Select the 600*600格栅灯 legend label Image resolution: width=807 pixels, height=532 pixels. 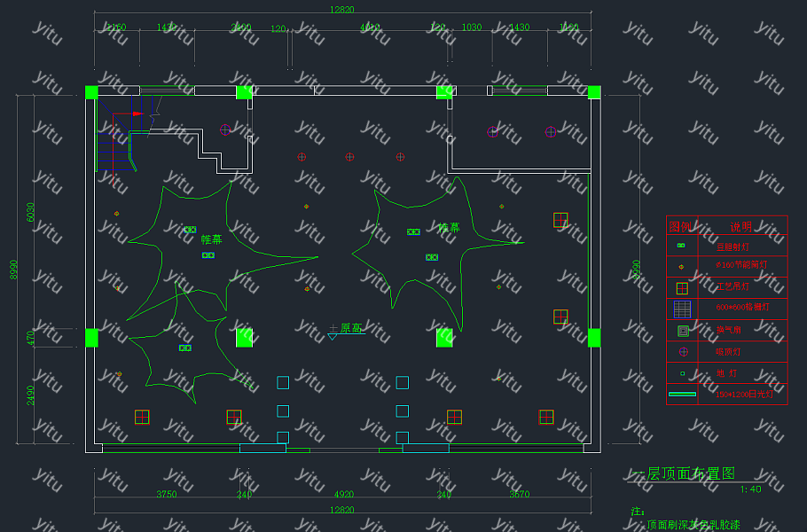(742, 307)
